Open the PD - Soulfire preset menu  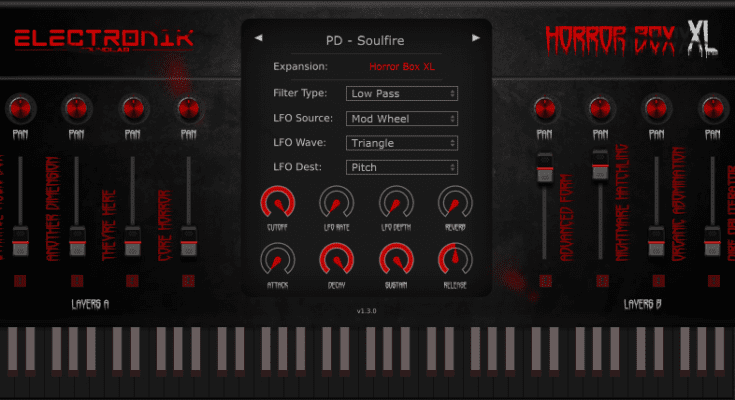(x=366, y=39)
